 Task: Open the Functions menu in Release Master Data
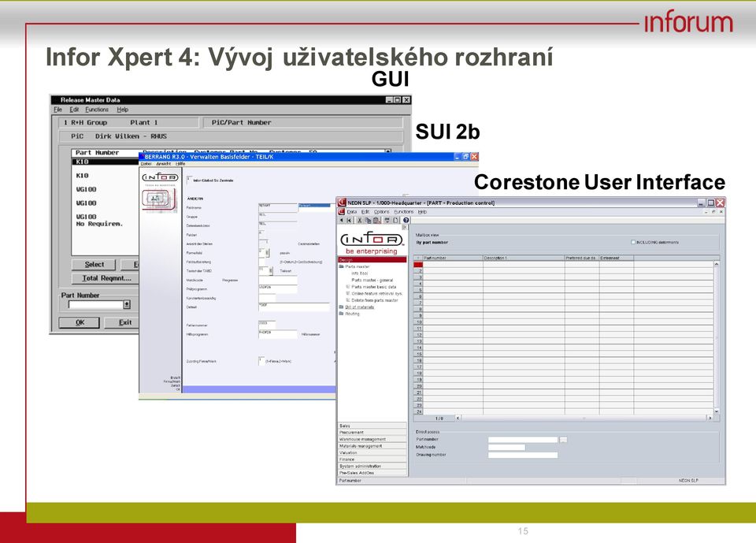(97, 110)
